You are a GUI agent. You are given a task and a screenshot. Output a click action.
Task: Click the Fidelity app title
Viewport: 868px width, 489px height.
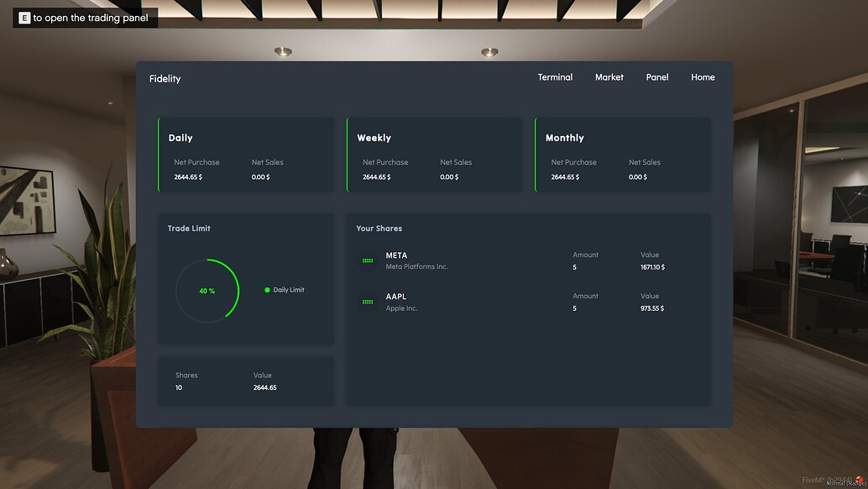(165, 78)
